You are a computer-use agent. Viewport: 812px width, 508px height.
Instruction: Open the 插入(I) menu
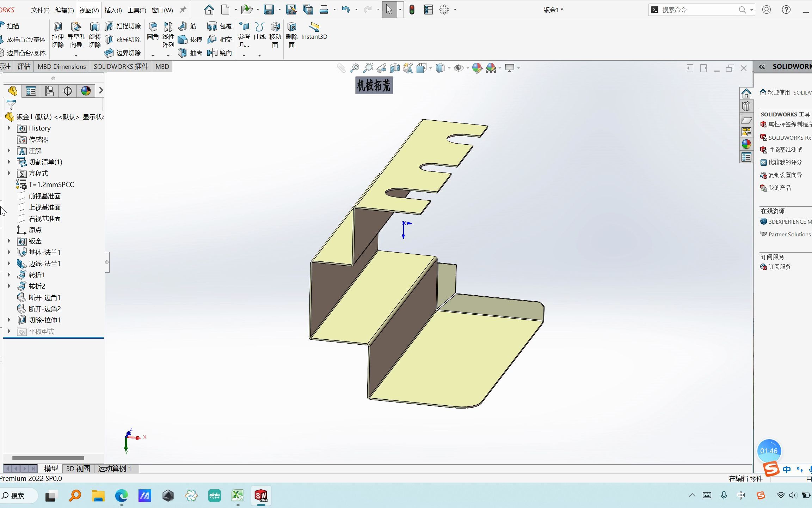[x=113, y=10]
